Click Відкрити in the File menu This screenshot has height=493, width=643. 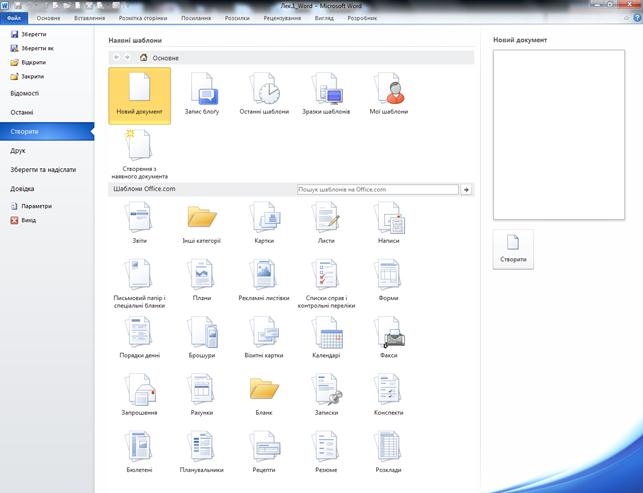click(28, 62)
